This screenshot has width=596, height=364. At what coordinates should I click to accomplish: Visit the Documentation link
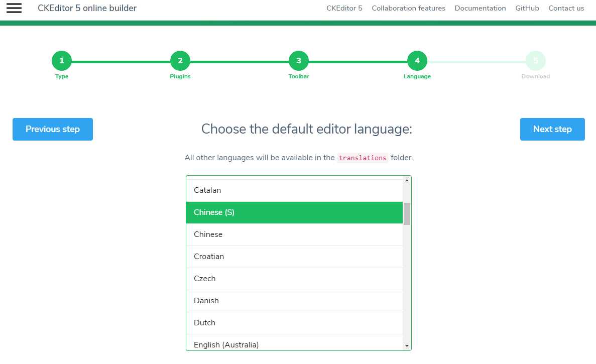(480, 8)
